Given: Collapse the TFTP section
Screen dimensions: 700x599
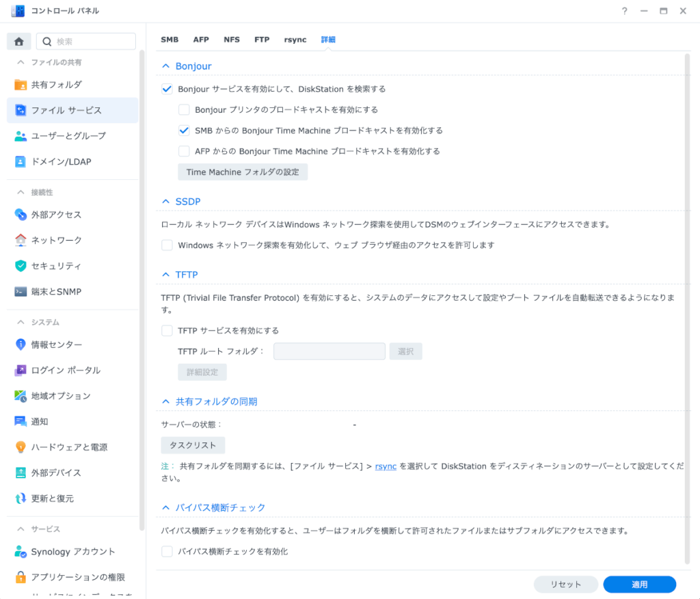Looking at the screenshot, I should (x=165, y=275).
